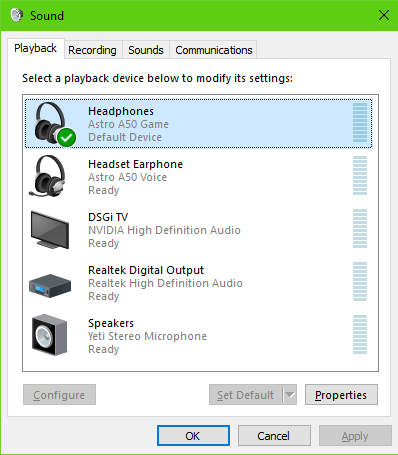Click the Yeti Speakers speaker icon
This screenshot has height=455, width=398.
[x=50, y=335]
